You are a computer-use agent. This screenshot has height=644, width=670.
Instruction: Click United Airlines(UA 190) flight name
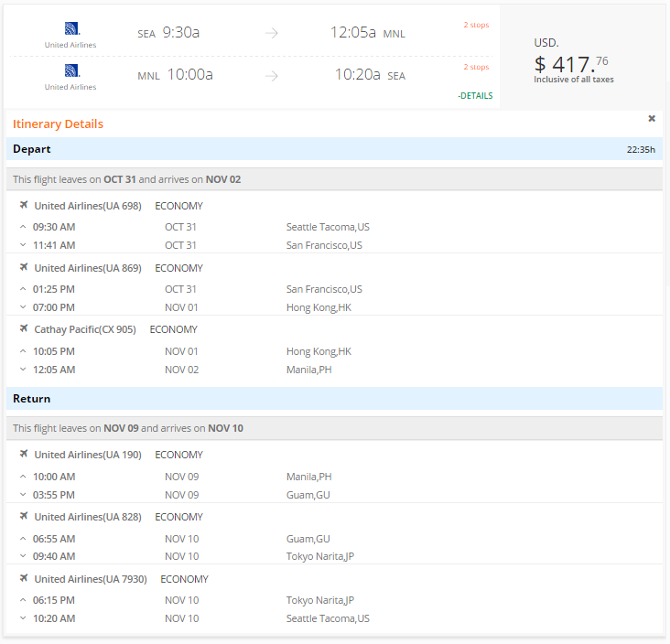click(x=88, y=455)
